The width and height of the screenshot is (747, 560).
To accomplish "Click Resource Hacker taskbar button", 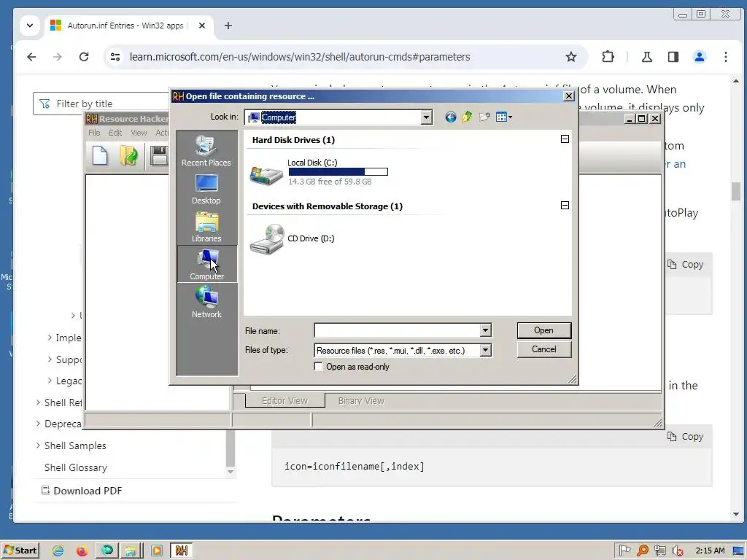I will [x=181, y=551].
